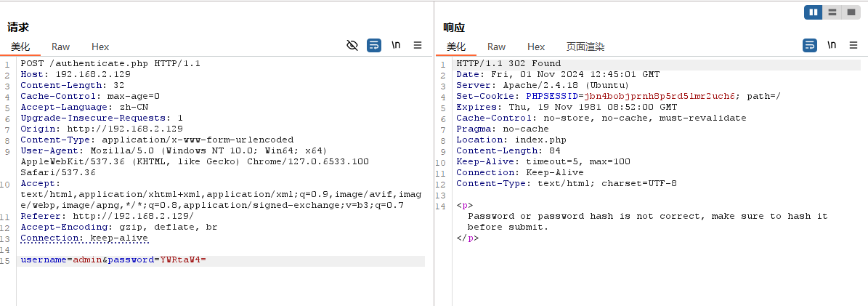Click the POST /authenticate.php request line
The image size is (868, 306).
tap(110, 63)
